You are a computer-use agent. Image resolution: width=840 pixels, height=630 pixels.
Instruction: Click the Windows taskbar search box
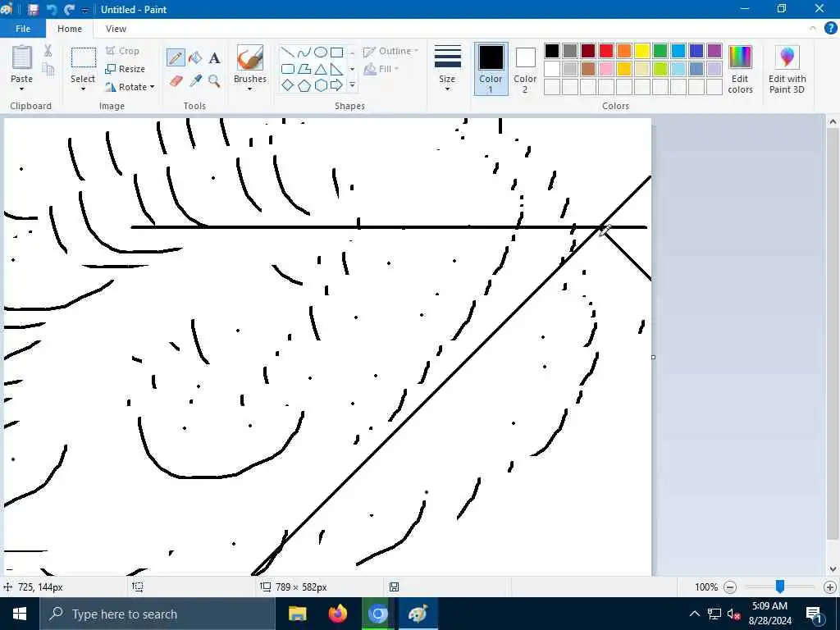(157, 614)
